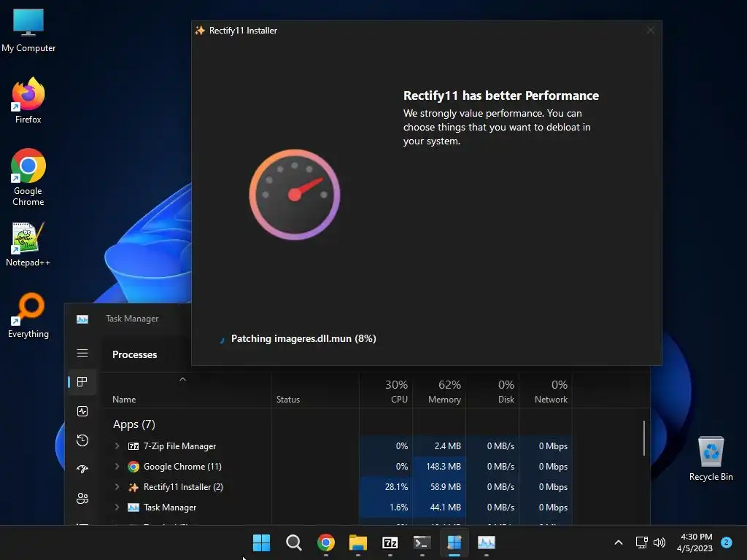Launch Everything search shortcut on desktop
The image size is (747, 560).
(x=28, y=315)
